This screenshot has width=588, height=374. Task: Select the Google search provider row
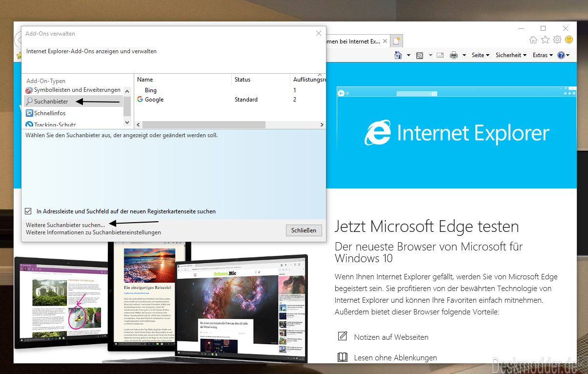coord(230,100)
